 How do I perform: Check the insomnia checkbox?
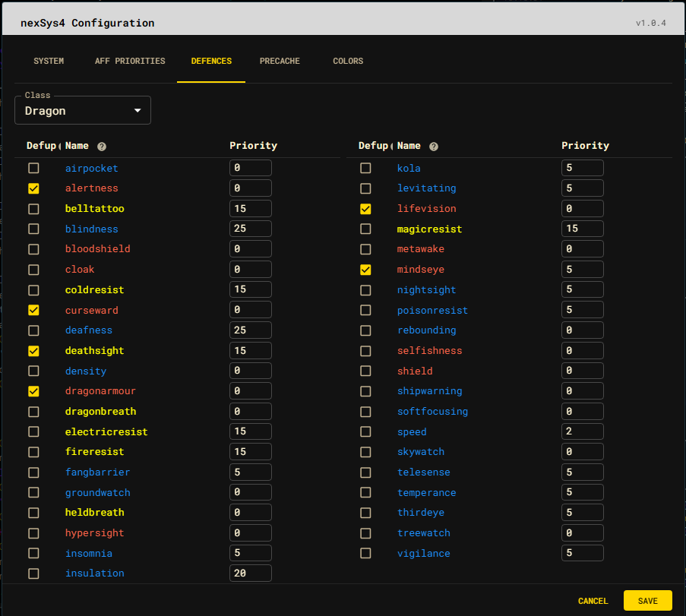point(33,554)
